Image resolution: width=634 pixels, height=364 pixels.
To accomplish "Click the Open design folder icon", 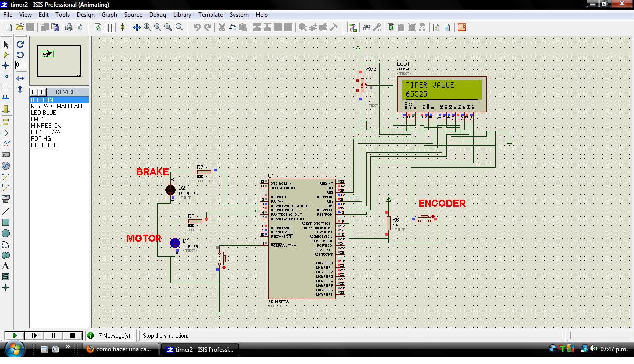I will coord(20,27).
